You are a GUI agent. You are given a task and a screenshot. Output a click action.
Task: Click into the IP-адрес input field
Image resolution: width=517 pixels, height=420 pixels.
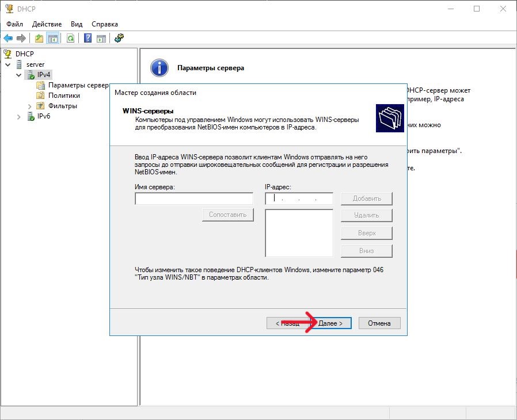point(299,199)
